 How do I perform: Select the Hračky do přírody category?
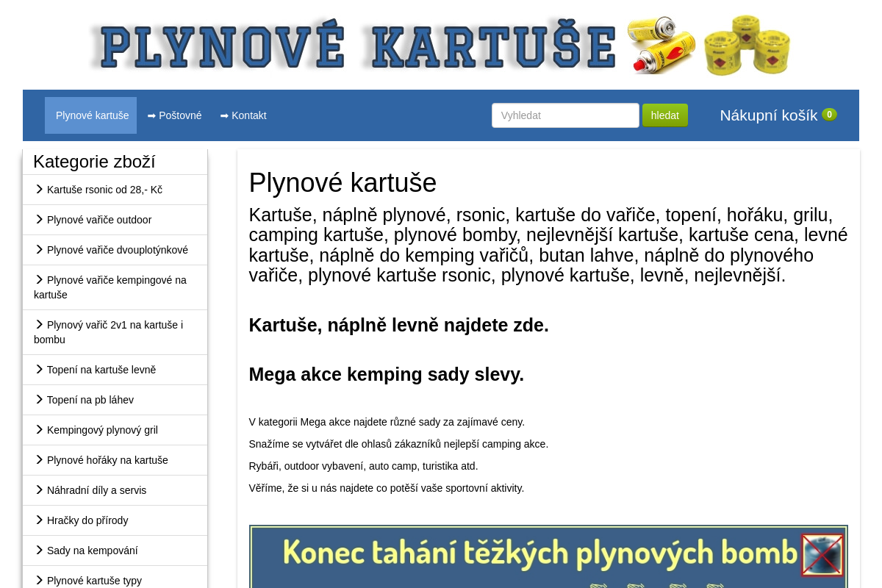pyautogui.click(x=87, y=520)
